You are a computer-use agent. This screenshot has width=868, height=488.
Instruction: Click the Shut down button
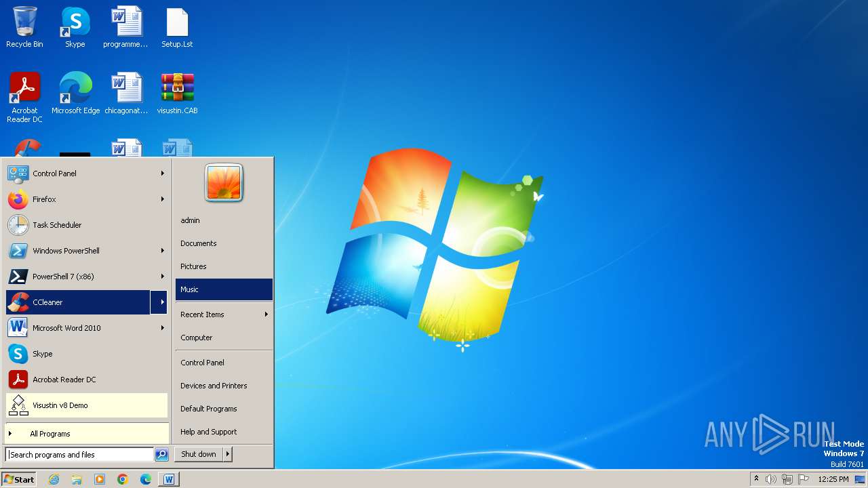pos(199,454)
